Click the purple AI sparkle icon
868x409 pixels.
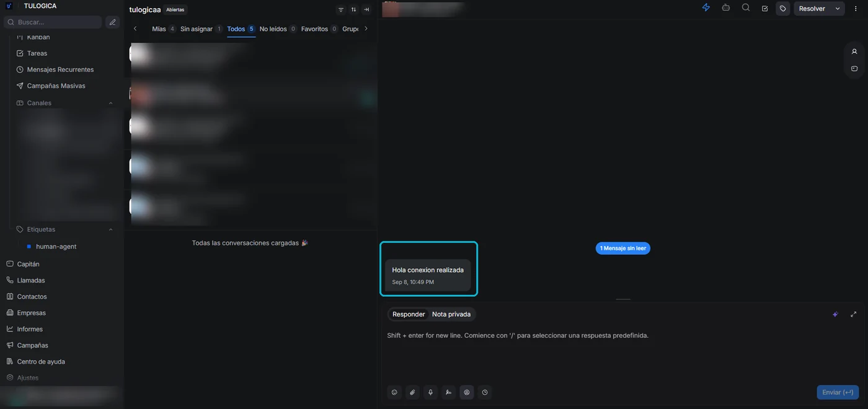coord(835,314)
